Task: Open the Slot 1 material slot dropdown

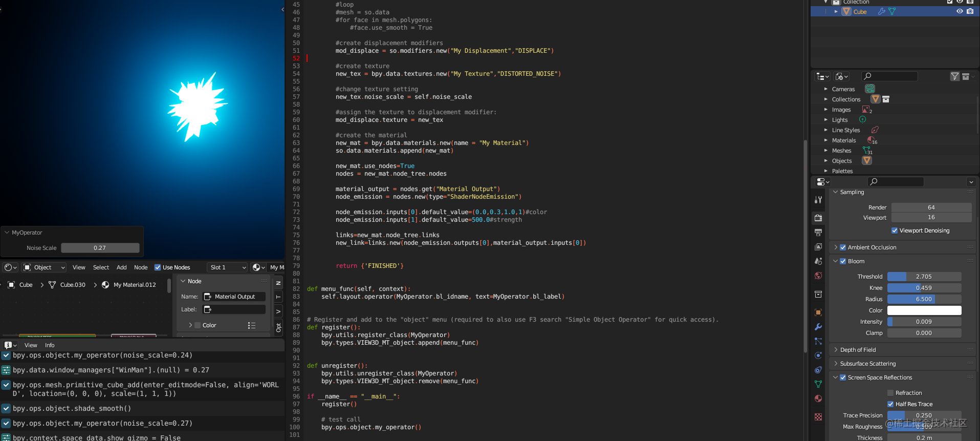Action: (227, 267)
